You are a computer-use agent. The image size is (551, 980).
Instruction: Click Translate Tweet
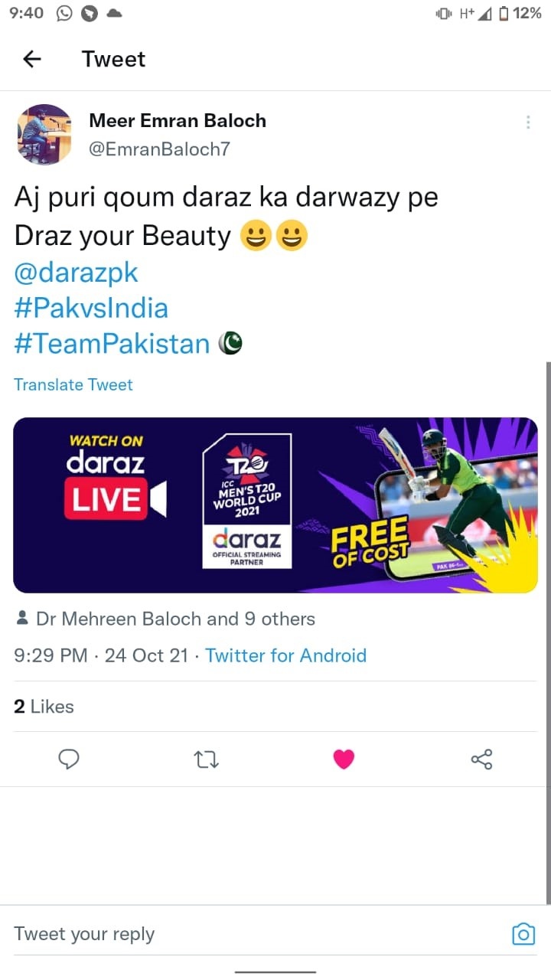[x=73, y=384]
